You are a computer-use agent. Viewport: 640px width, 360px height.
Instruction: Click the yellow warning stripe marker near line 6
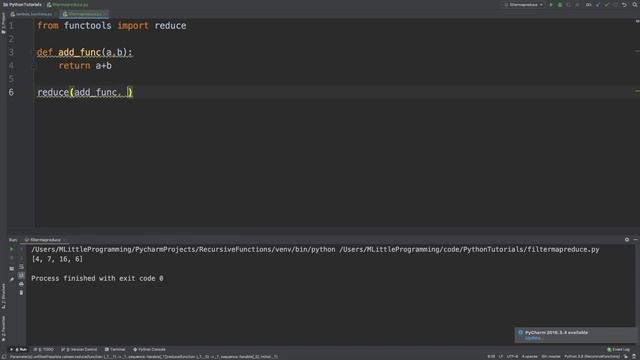click(637, 91)
